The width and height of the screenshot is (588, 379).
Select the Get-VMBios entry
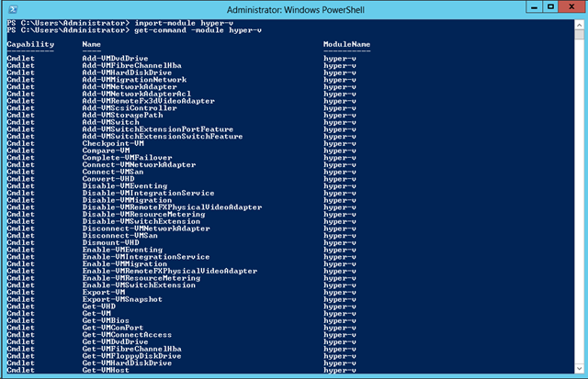pos(106,321)
